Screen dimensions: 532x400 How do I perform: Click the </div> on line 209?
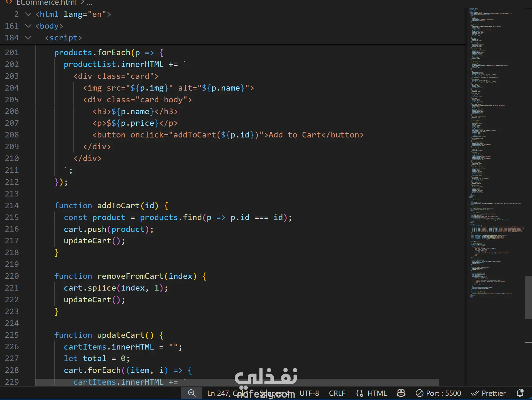[x=97, y=147]
